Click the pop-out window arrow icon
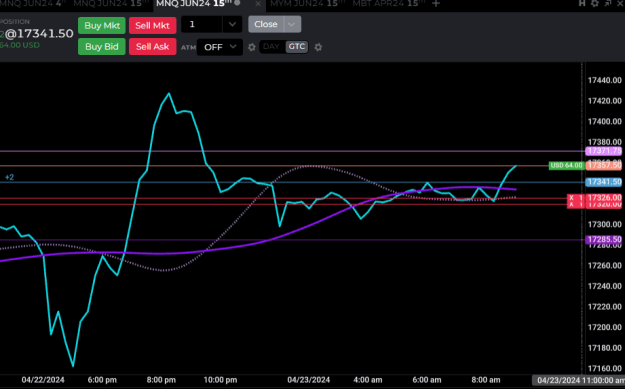Image resolution: width=625 pixels, height=389 pixels. coord(608,3)
